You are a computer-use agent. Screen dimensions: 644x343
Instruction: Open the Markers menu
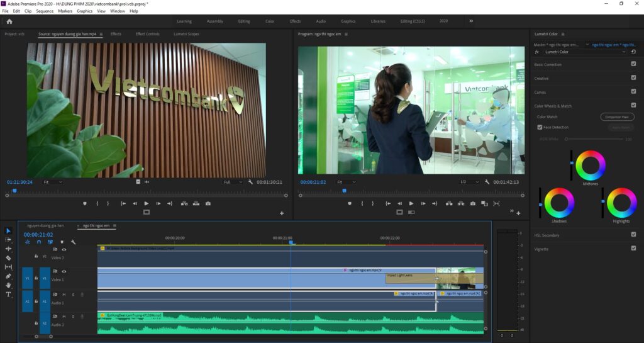pyautogui.click(x=65, y=11)
